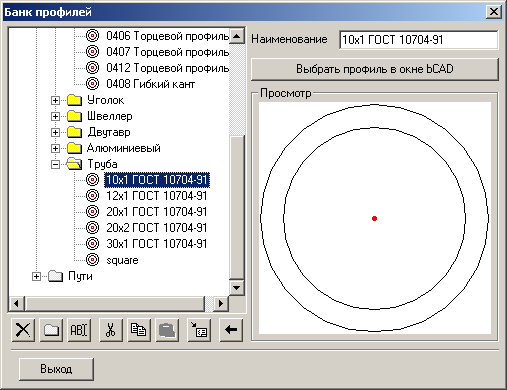The height and width of the screenshot is (390, 507).
Task: Click the vertical scrollbar thumb
Action: click(237, 207)
